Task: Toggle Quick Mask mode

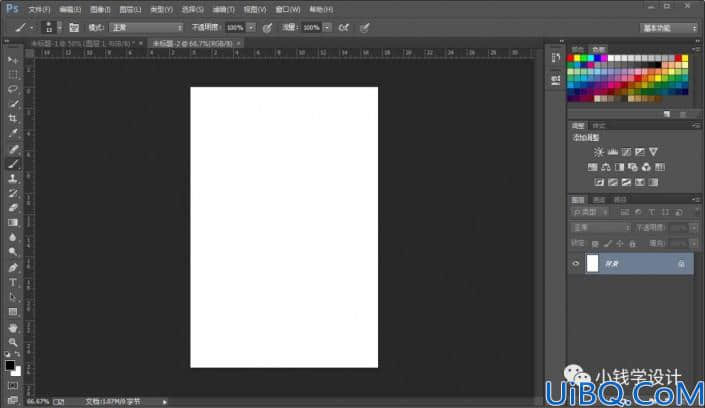Action: pos(13,386)
